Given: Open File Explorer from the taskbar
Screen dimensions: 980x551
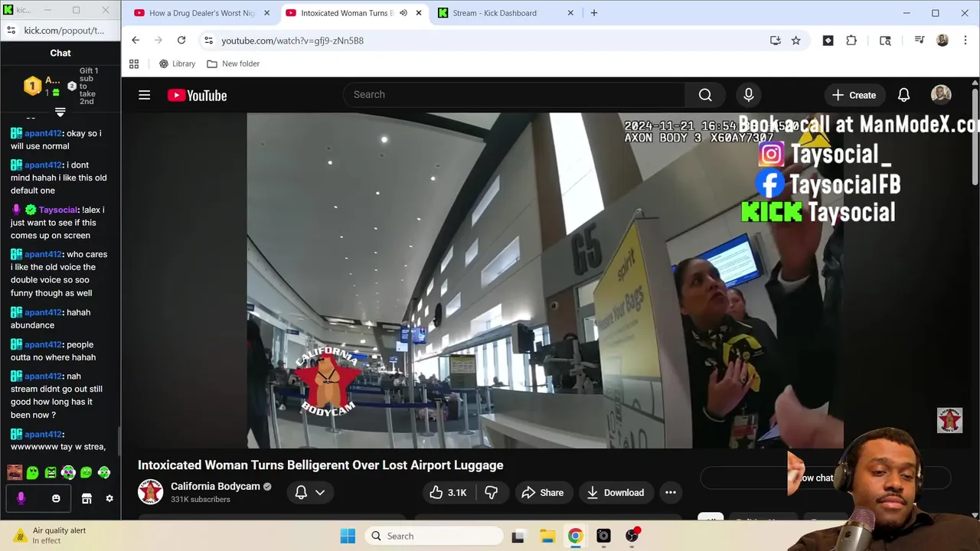Looking at the screenshot, I should [547, 536].
